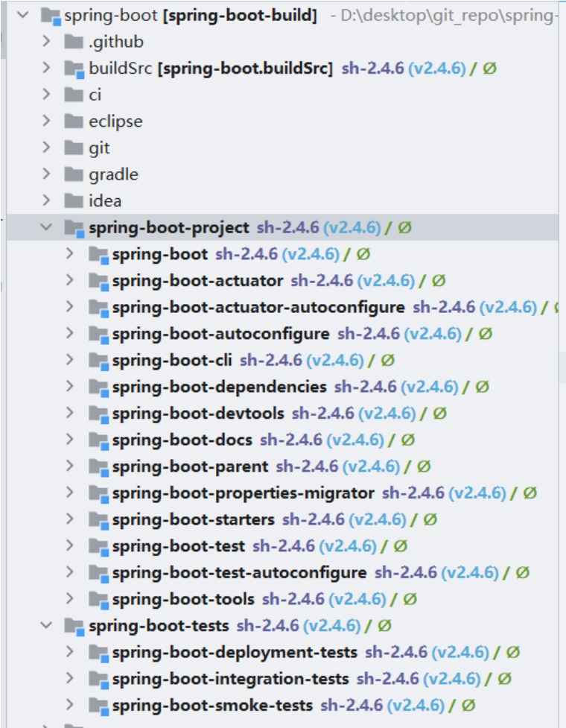
Task: Click spring-boot-deployment-tests module icon
Action: tap(98, 653)
